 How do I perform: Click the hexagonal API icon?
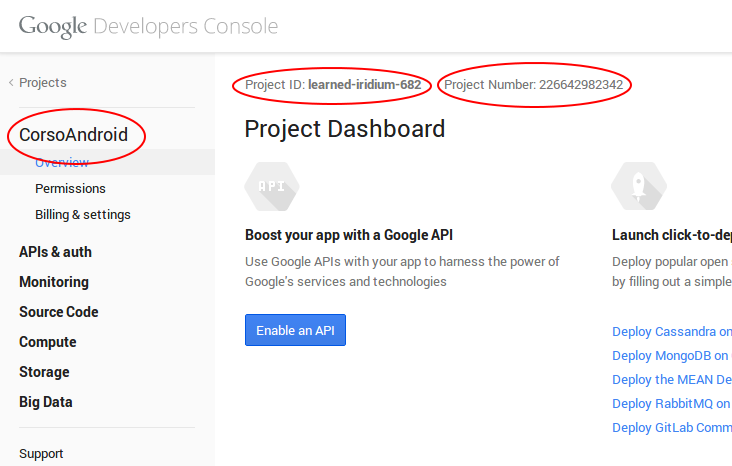pos(272,186)
